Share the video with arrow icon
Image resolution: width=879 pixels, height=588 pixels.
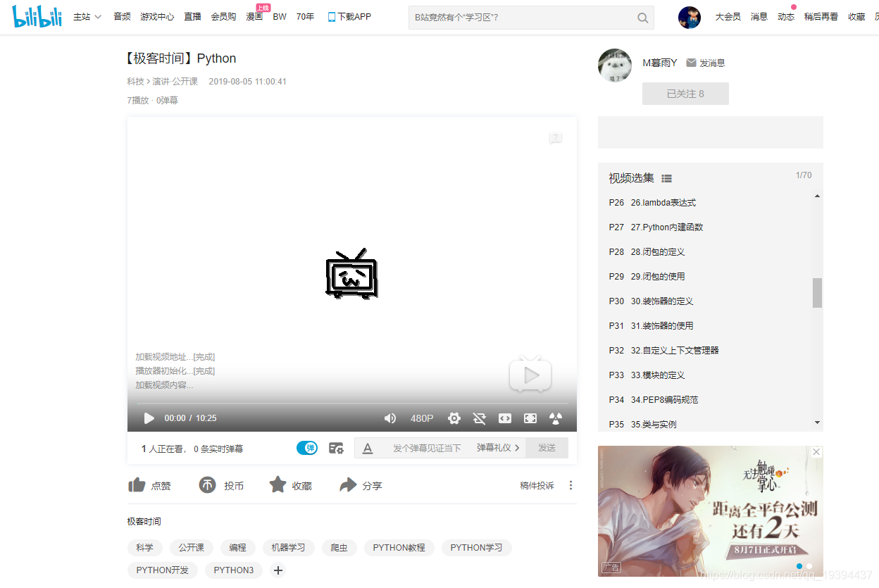click(x=348, y=485)
